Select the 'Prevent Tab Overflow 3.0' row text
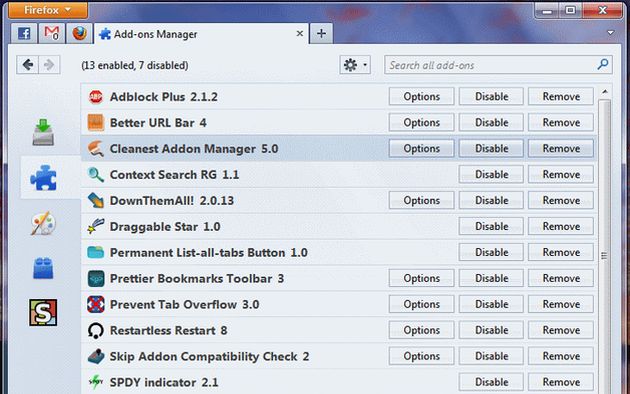This screenshot has width=630, height=394. (x=184, y=304)
